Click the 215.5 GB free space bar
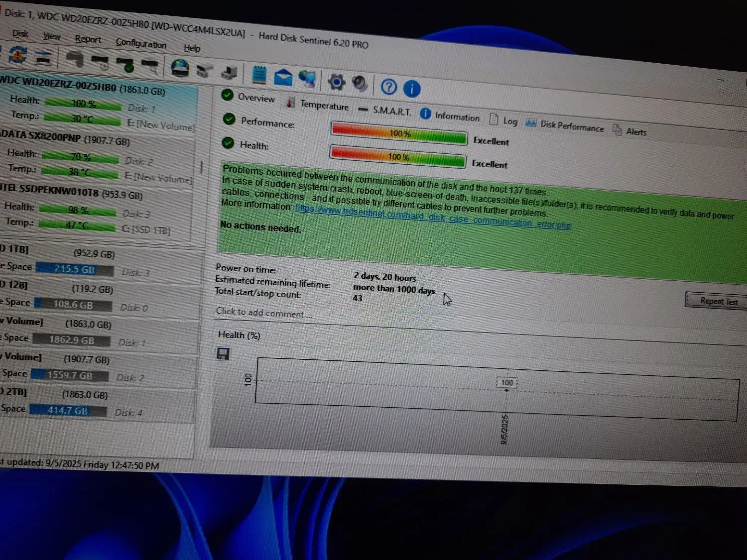The width and height of the screenshot is (747, 560). [x=74, y=269]
